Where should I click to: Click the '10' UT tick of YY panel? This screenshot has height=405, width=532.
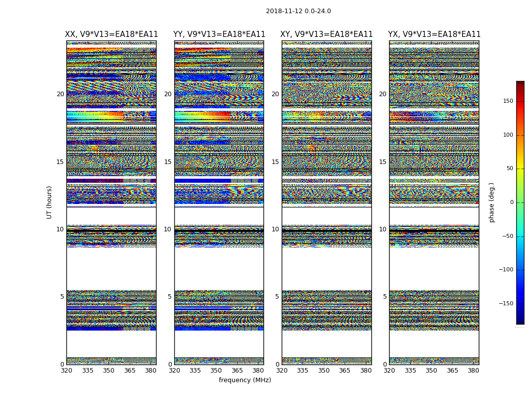tap(168, 229)
